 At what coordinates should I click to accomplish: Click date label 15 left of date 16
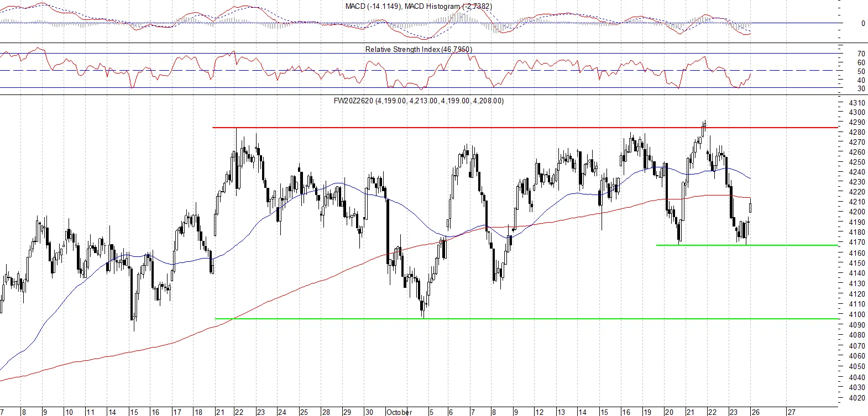click(134, 412)
